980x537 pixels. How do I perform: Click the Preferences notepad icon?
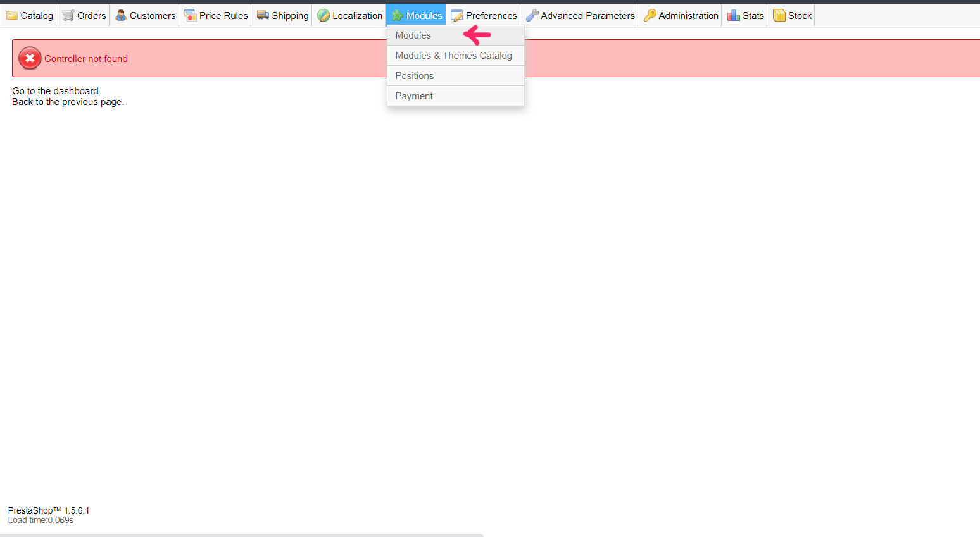tap(456, 16)
